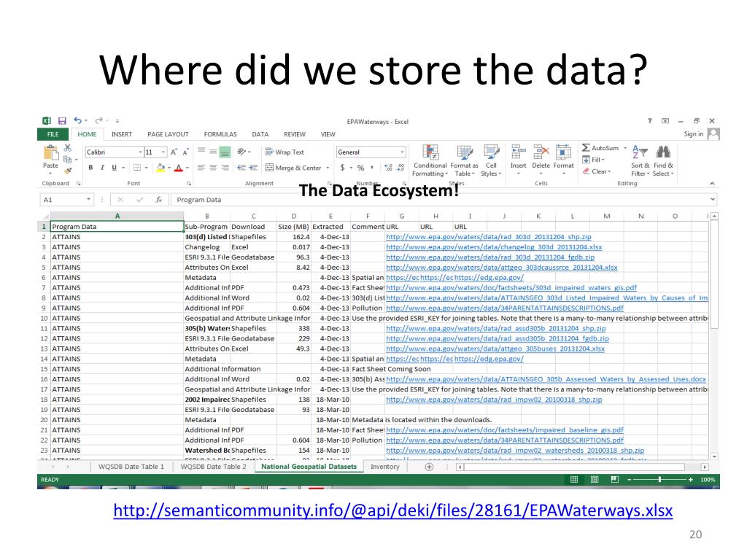Screen dimensions: 747x560
Task: Increase font size with larger A icon
Action: (x=174, y=152)
